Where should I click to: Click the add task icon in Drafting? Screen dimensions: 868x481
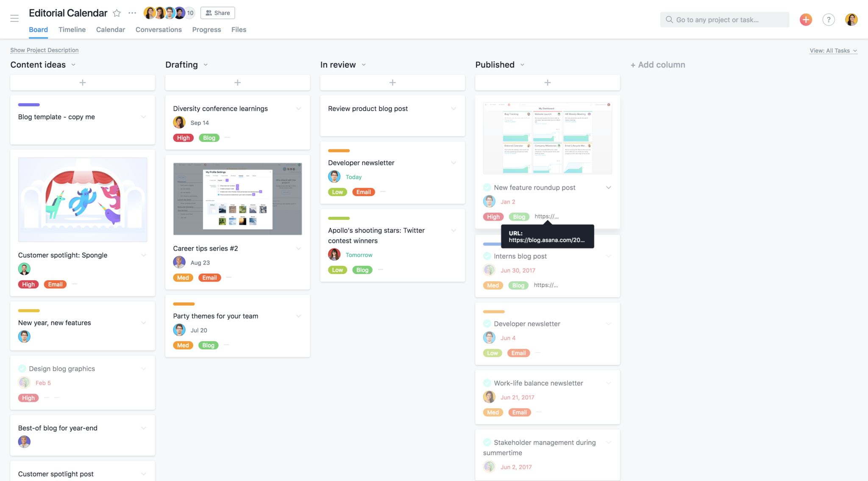(237, 82)
